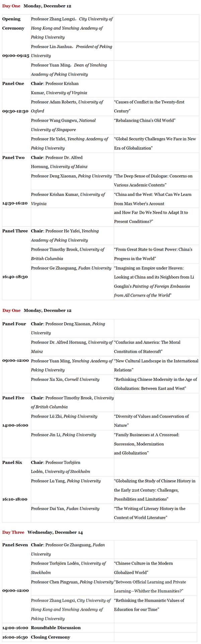The width and height of the screenshot is (201, 644).
Task: Select Professor Chen Pingyuan's entry
Action: pos(72,582)
